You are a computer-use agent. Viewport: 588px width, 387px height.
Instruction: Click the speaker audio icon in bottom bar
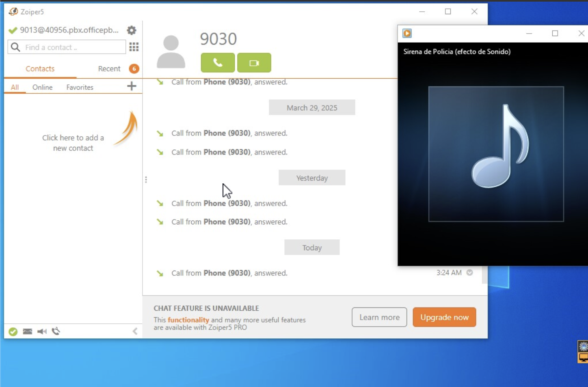pos(42,331)
